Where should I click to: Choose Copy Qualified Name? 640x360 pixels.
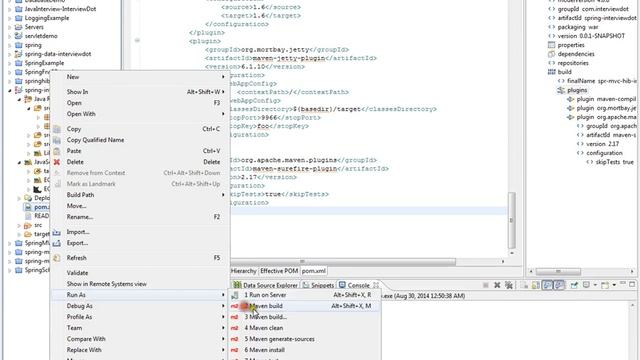point(139,140)
